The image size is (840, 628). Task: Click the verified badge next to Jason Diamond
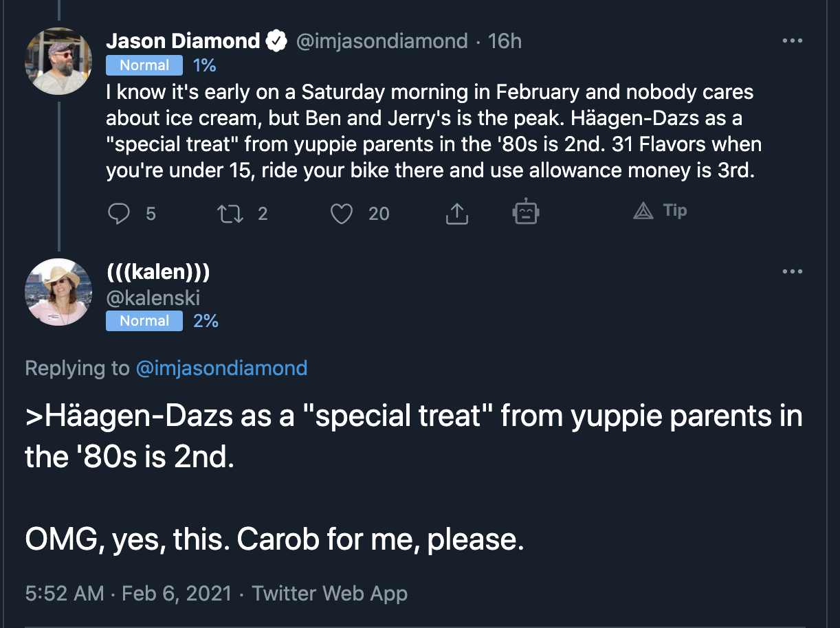[277, 41]
